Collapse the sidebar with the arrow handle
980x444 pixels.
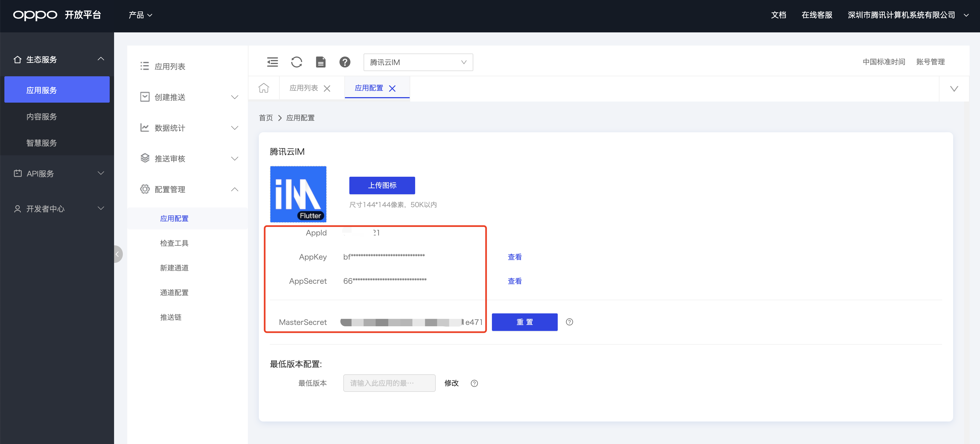pyautogui.click(x=118, y=254)
